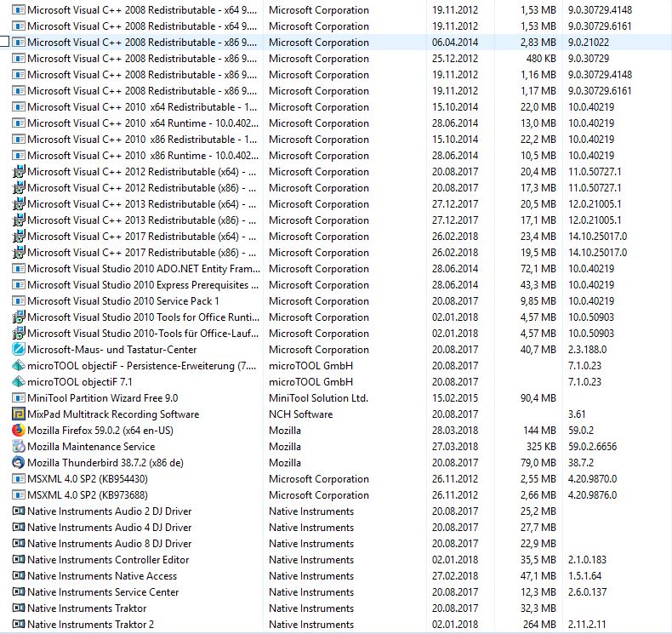
Task: Click the install date 27.03.2018
Action: [455, 446]
